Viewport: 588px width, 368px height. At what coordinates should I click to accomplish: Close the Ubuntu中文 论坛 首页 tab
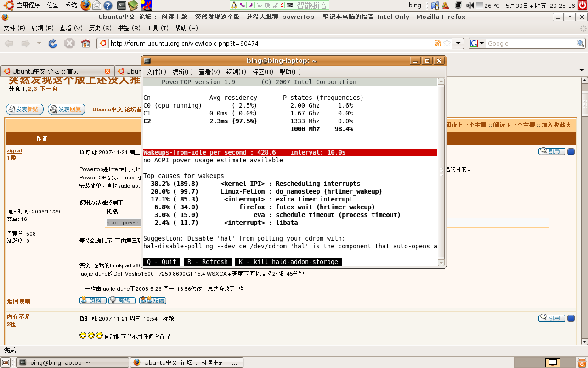[107, 71]
